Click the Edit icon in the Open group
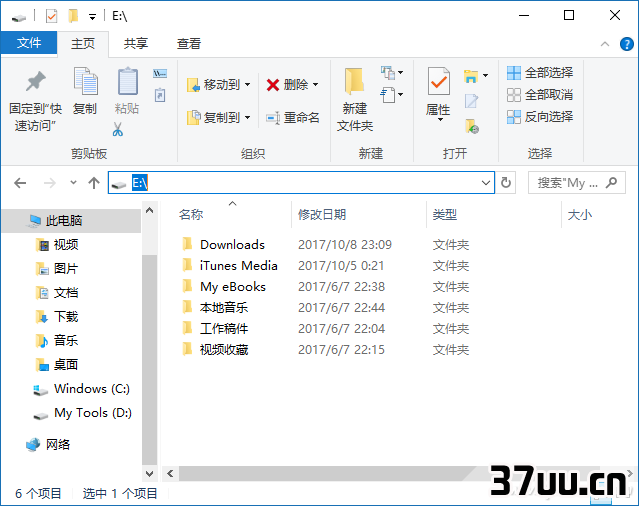Viewport: 639px width, 506px height. 471,101
